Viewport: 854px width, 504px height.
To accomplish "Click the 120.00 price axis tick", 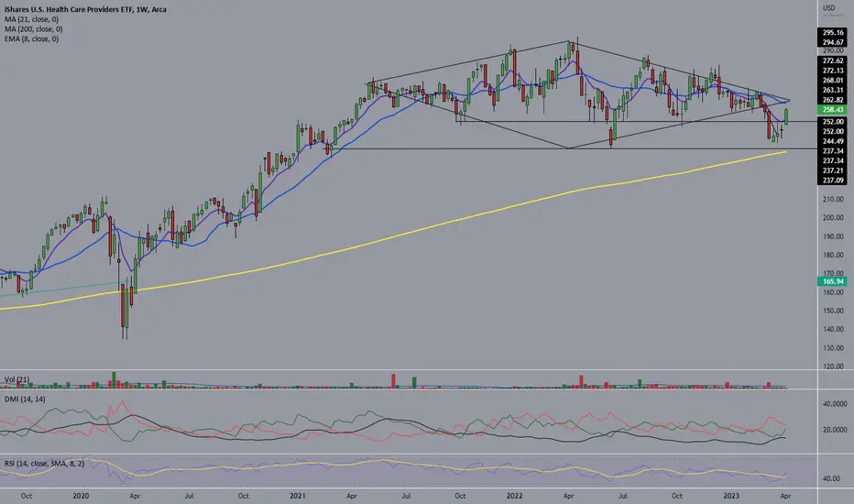I will 833,367.
